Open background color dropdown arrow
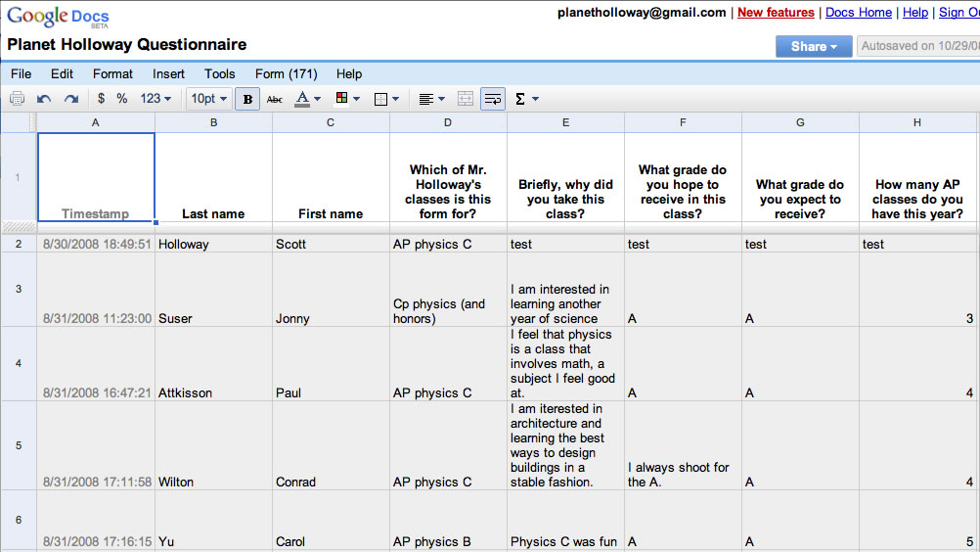The height and width of the screenshot is (552, 980). tap(356, 99)
